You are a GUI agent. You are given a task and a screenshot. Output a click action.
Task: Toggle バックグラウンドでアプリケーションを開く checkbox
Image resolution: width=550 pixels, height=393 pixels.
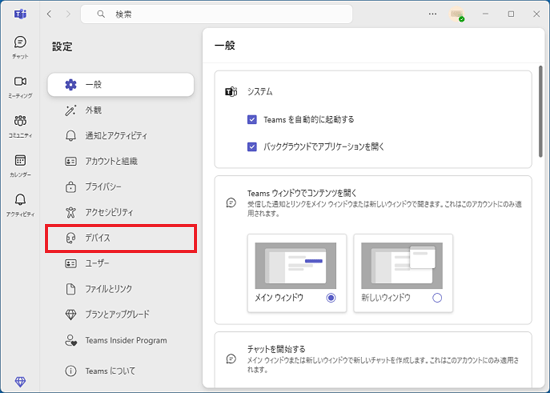[252, 146]
